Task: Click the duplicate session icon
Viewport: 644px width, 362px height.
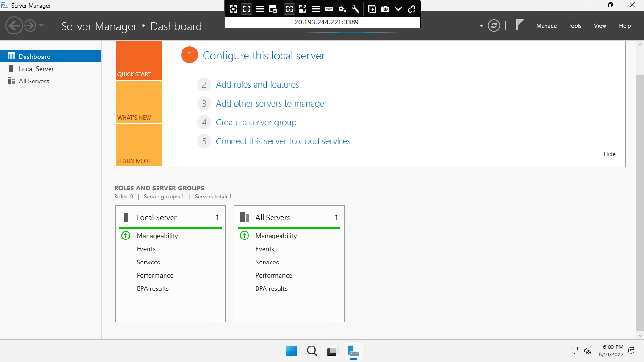Action: click(372, 9)
